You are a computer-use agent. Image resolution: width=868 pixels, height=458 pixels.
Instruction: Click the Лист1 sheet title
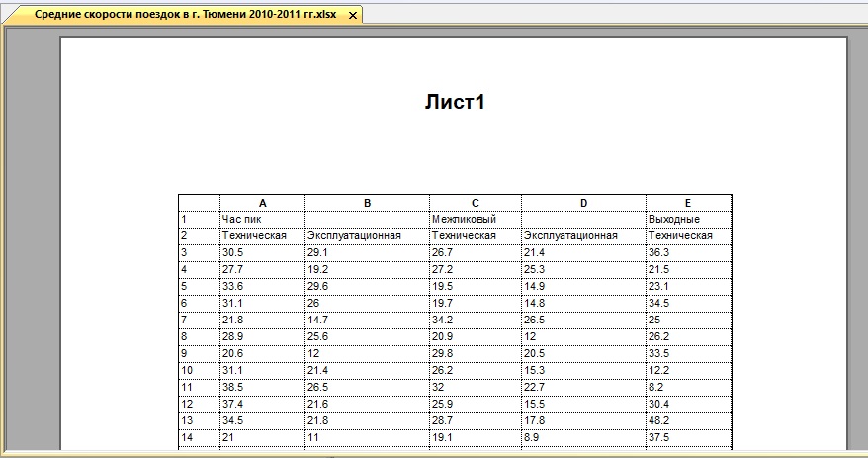tap(454, 102)
